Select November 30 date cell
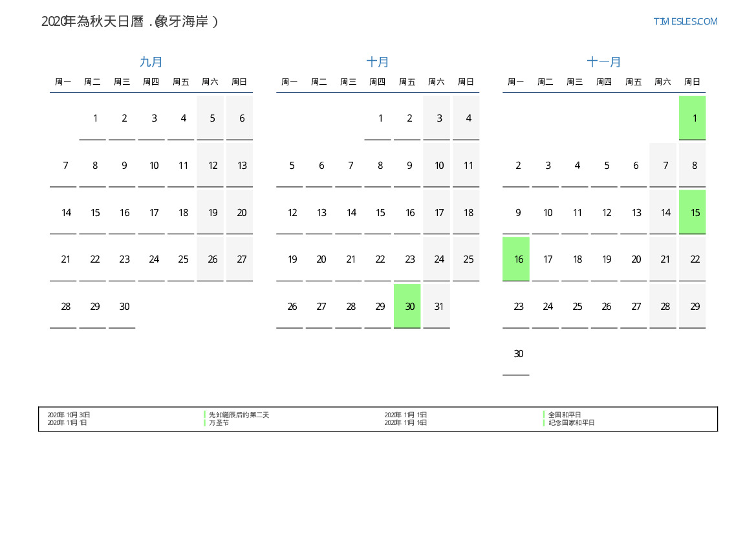756x535 pixels. 518,353
